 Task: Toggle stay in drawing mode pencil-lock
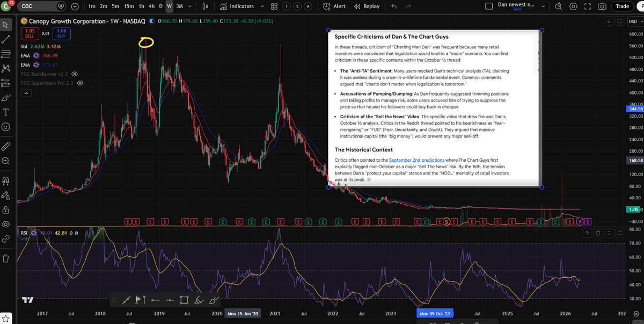coord(6,195)
